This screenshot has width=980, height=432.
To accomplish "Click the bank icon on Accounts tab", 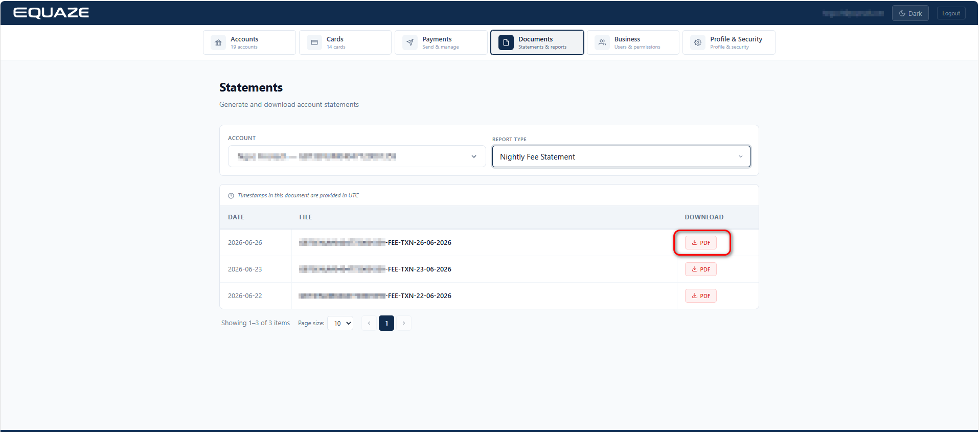I will tap(218, 42).
